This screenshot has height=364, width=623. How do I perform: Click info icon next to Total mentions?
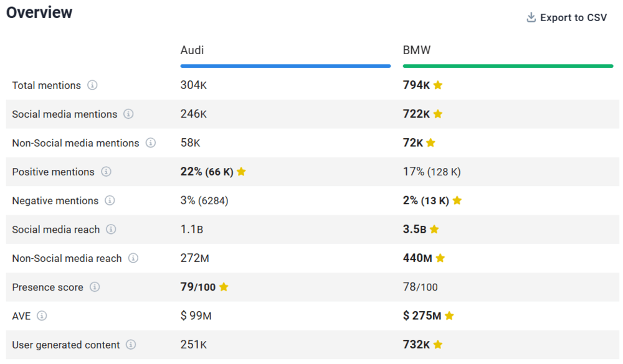tap(92, 85)
